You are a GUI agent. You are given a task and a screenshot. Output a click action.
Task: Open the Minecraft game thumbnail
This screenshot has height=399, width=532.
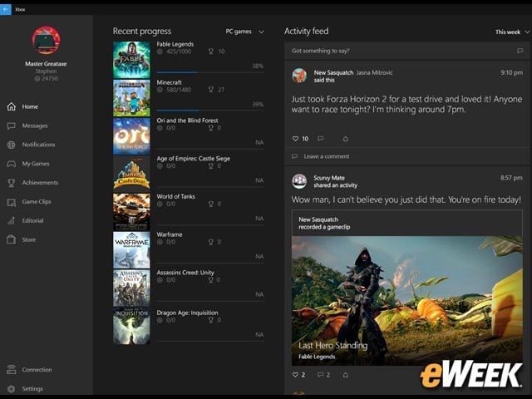131,98
